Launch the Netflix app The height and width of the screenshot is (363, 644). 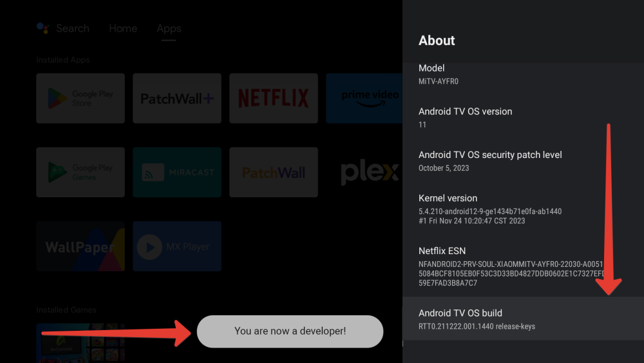[x=274, y=98]
